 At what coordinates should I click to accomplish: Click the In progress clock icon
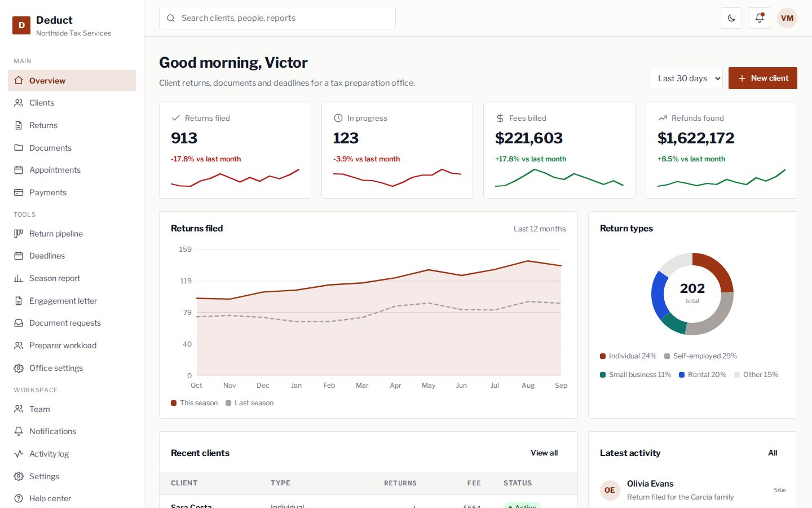click(338, 118)
